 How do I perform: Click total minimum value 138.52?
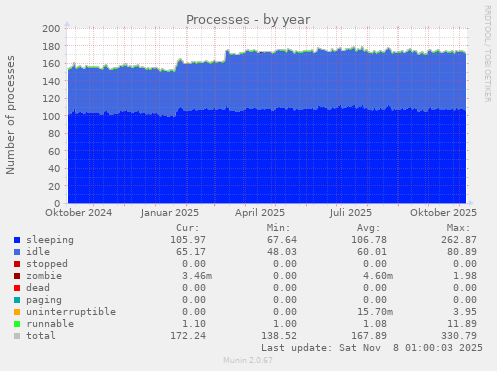(x=279, y=336)
